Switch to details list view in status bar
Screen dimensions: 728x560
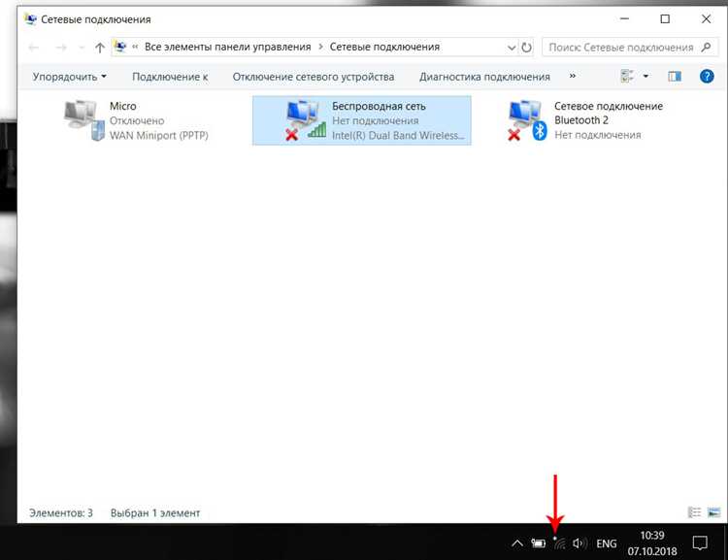(694, 512)
